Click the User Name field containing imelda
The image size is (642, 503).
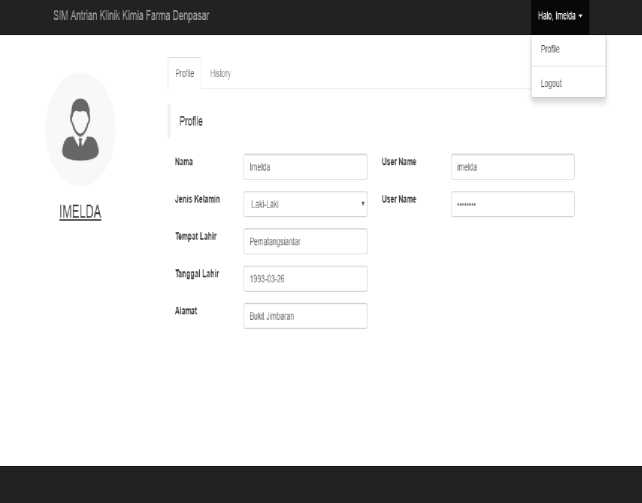point(512,167)
